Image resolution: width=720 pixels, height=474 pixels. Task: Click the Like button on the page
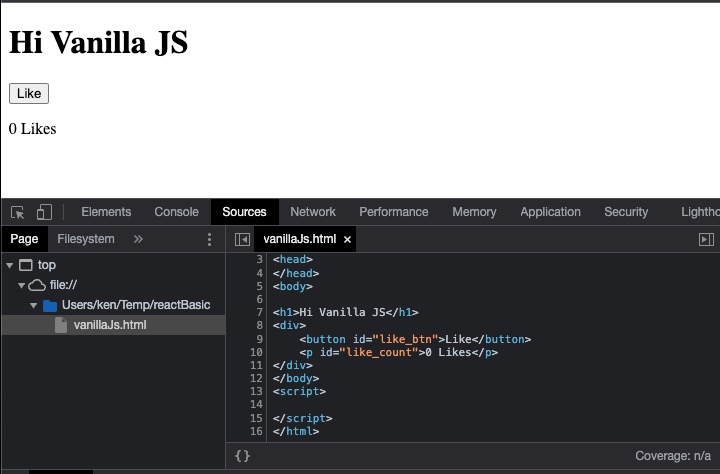[x=29, y=94]
